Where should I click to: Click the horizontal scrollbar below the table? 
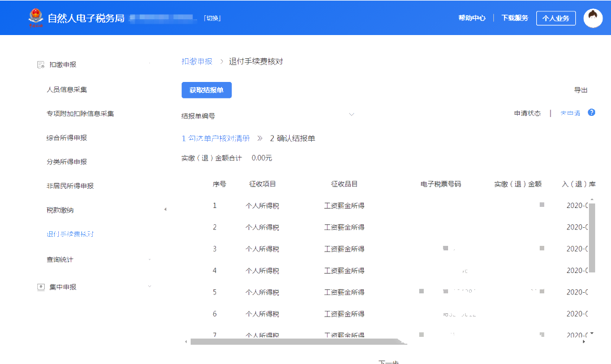click(294, 341)
